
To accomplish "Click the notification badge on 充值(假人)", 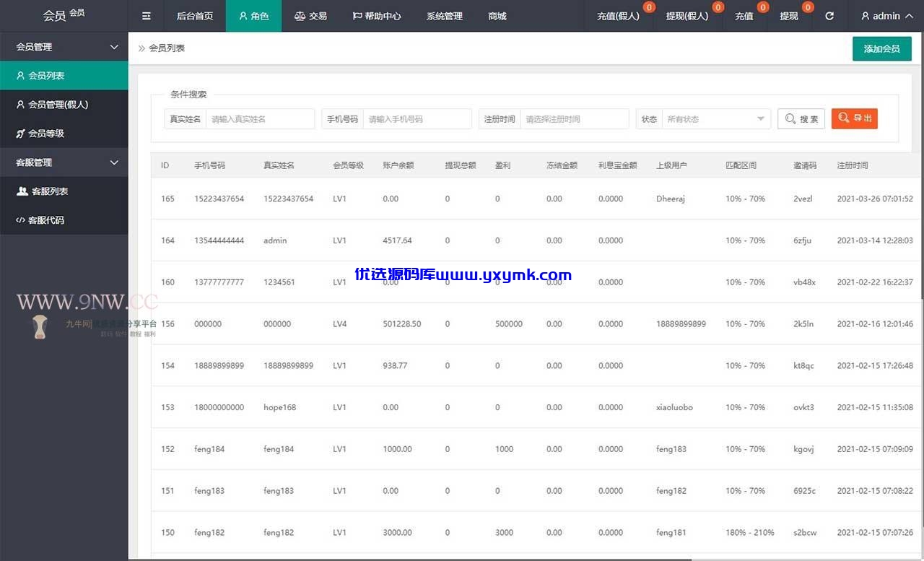I will [649, 7].
